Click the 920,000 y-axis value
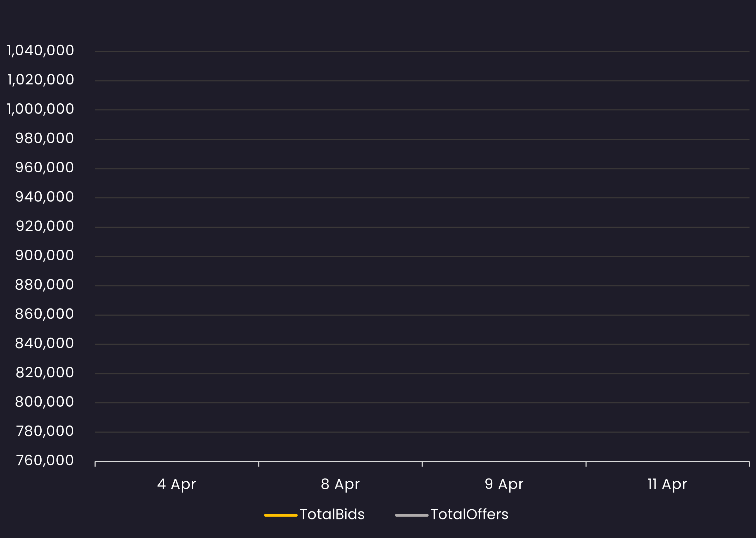This screenshot has width=756, height=538. pos(45,226)
